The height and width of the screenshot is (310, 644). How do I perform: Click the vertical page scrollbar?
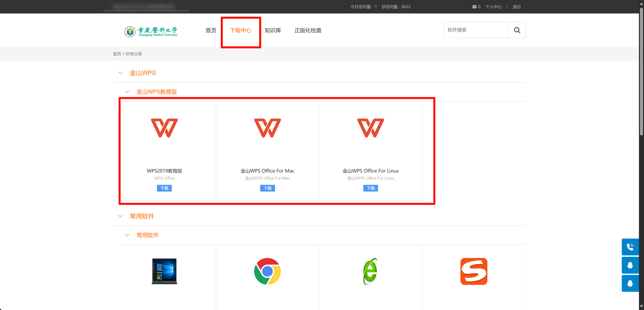(641, 71)
